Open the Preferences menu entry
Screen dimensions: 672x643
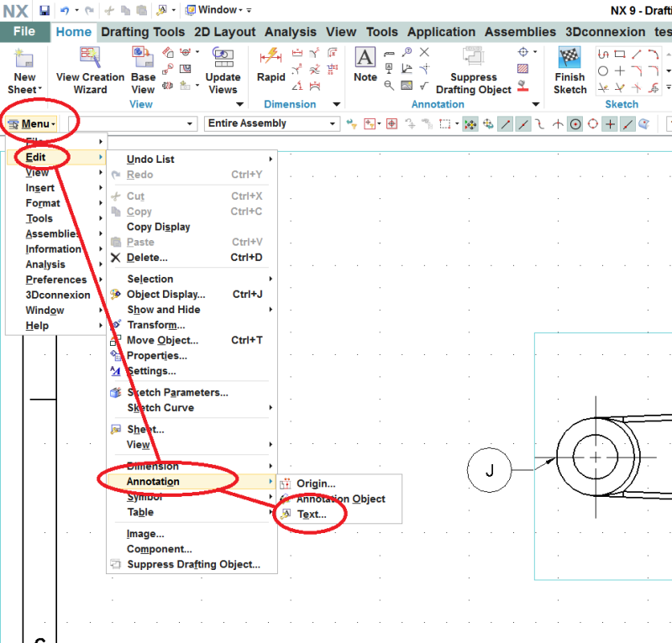[x=55, y=280]
